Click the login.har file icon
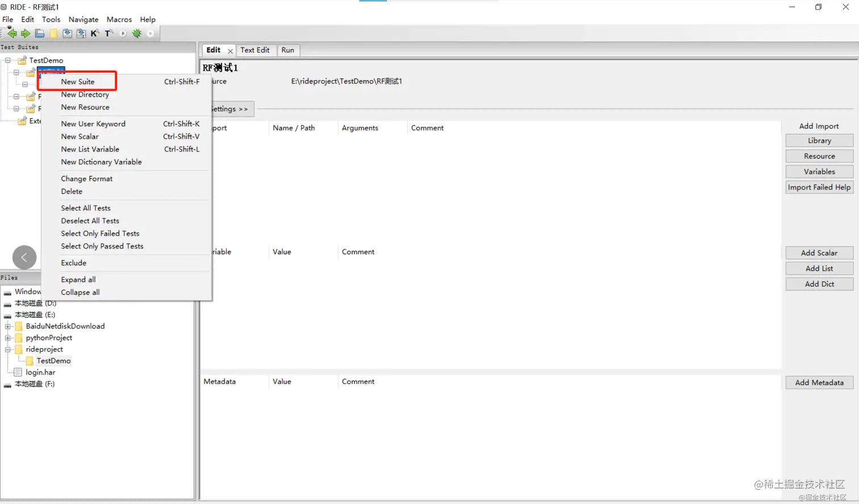This screenshot has width=859, height=504. [x=18, y=372]
